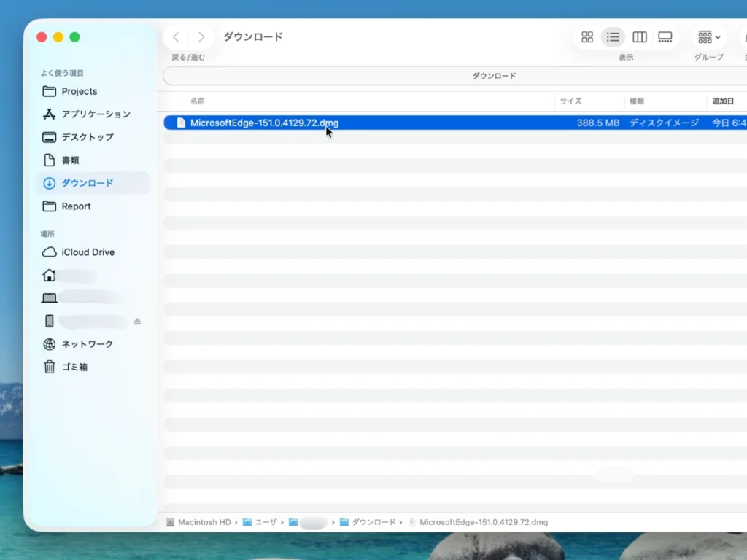This screenshot has height=560, width=747.
Task: Select MicrosoftEdge-151.0.4129.72.dmg file row
Action: (x=455, y=122)
